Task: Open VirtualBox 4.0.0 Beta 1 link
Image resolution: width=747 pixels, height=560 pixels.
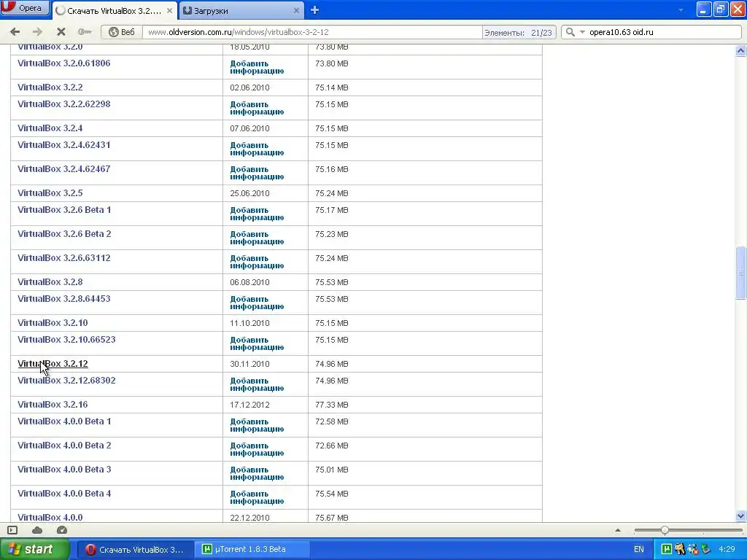Action: click(64, 421)
